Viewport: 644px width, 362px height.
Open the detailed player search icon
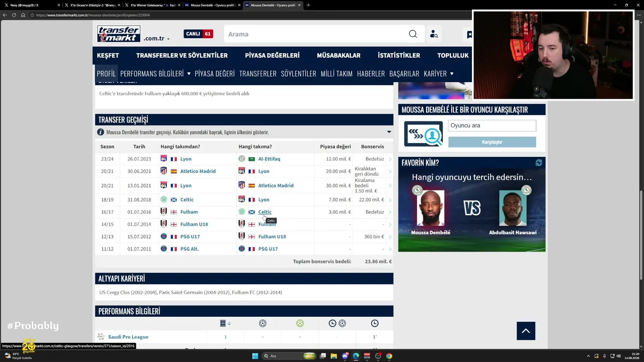pos(434,34)
